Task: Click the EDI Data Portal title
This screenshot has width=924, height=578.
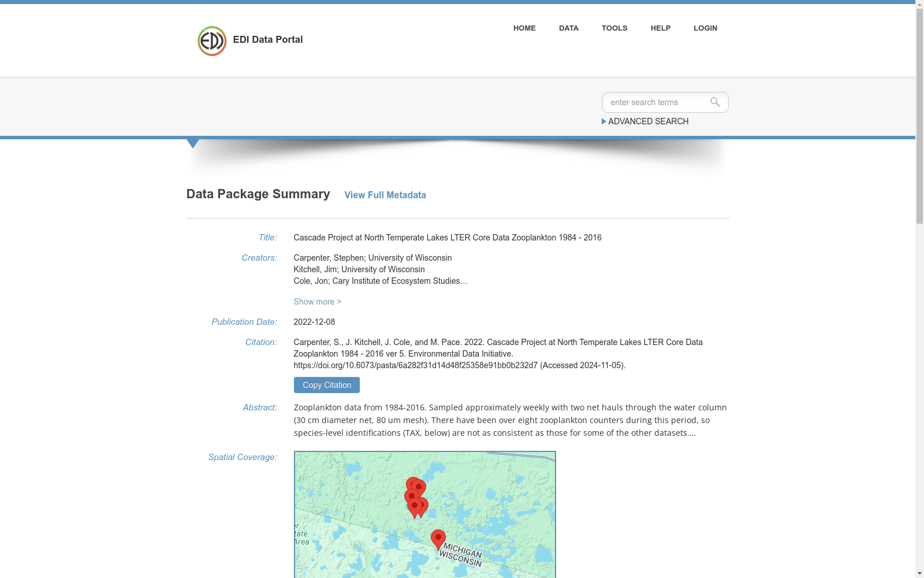Action: pyautogui.click(x=268, y=39)
